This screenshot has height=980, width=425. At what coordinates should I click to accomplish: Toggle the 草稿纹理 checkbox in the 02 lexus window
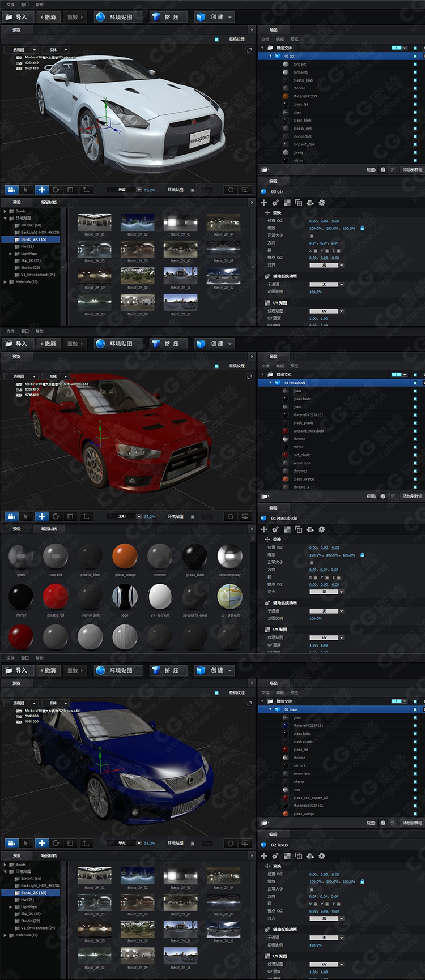pos(216,692)
